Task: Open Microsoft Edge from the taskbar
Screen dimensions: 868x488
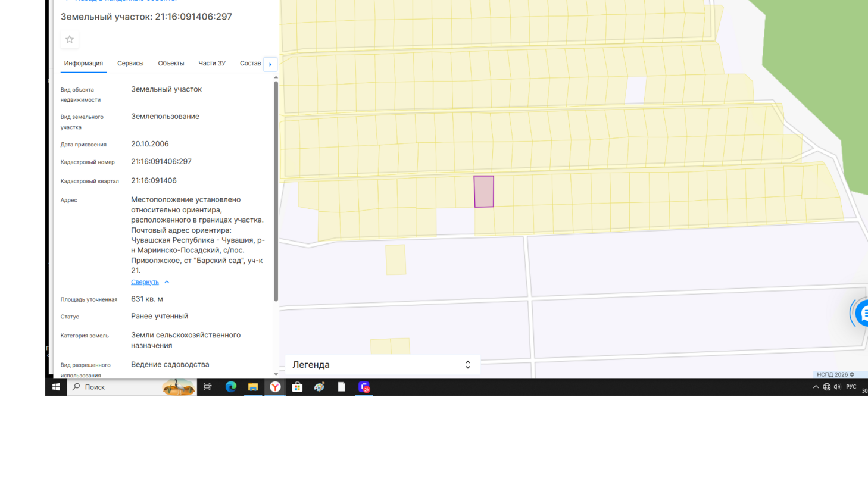Action: point(231,387)
